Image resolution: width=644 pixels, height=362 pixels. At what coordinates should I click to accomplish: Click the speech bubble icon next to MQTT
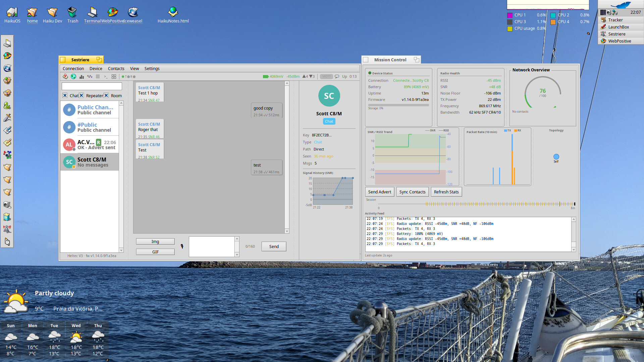pyautogui.click(x=337, y=76)
